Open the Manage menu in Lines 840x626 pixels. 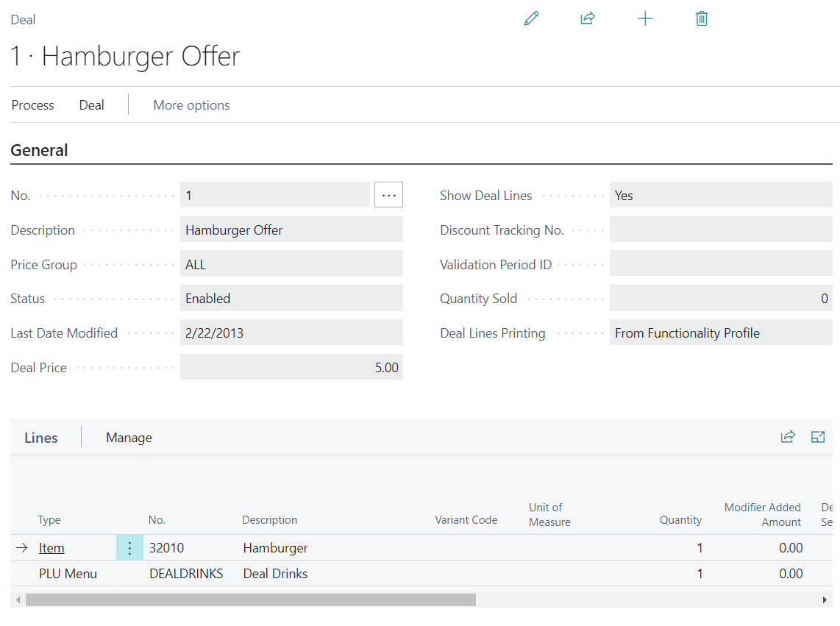[x=129, y=438]
